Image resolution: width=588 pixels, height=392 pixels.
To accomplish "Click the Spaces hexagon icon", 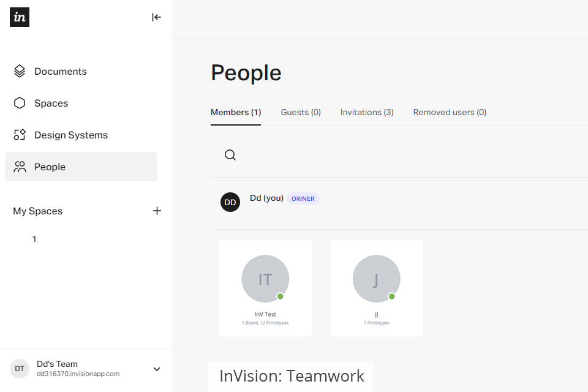I will pos(20,103).
